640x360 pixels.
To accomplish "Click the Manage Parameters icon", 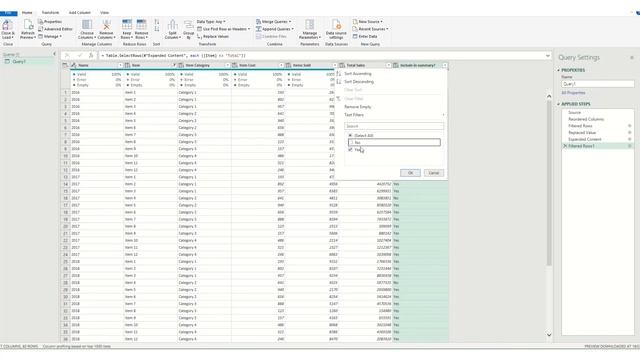I will pyautogui.click(x=309, y=24).
